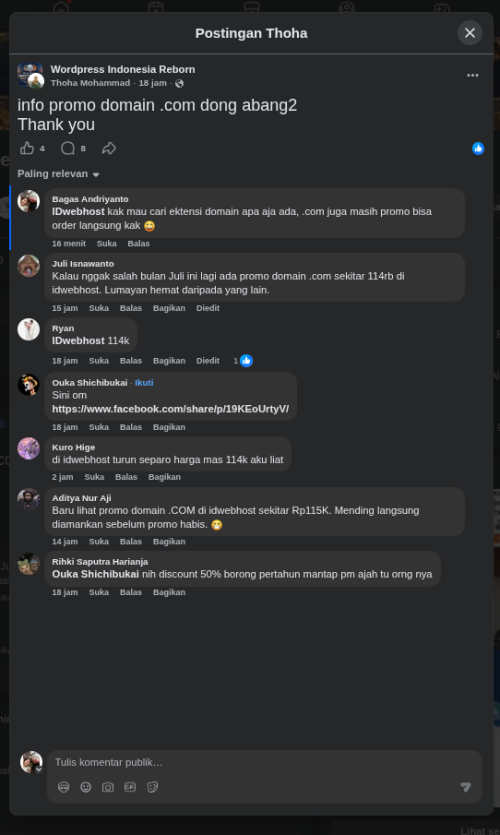Toggle Suka on Kuro Hige's comment
The height and width of the screenshot is (835, 500).
[x=94, y=477]
